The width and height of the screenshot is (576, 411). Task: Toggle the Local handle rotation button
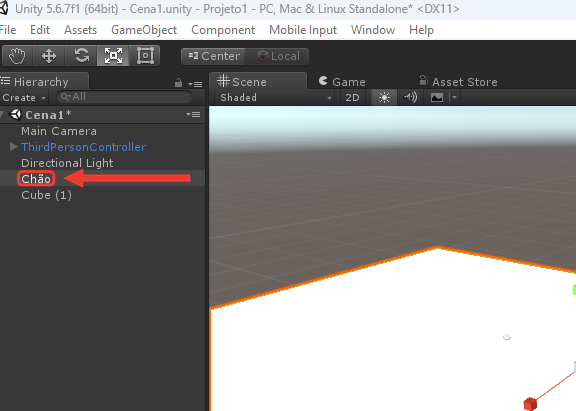tap(277, 56)
